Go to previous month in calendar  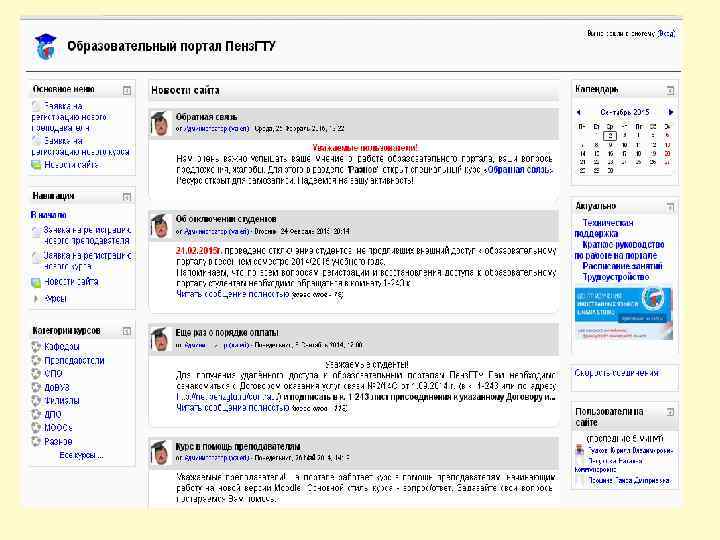coord(579,112)
